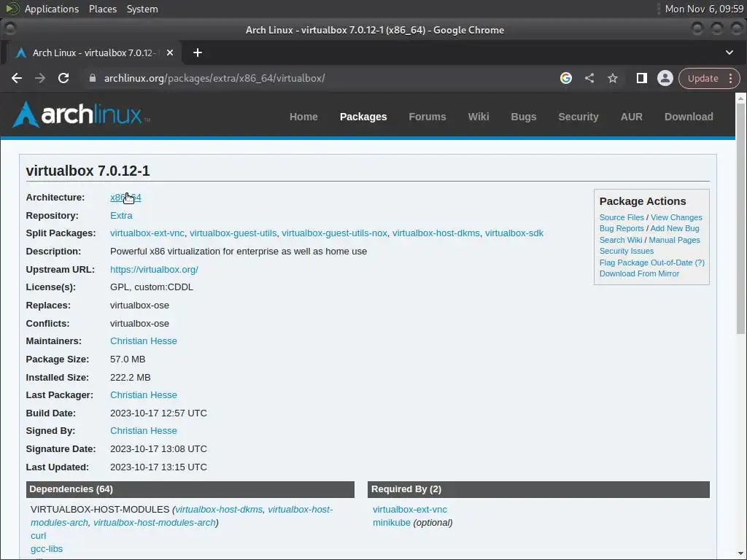
Task: Open the Applications menu
Action: pos(52,9)
